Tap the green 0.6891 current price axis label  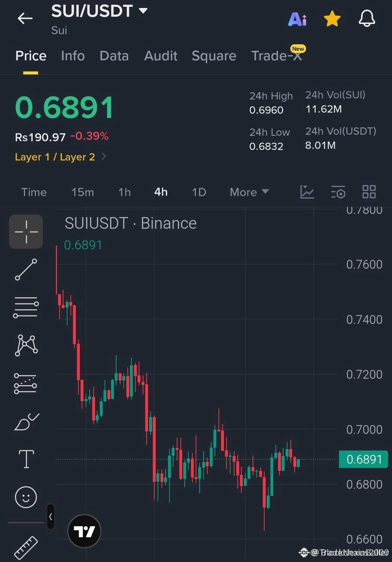point(363,459)
